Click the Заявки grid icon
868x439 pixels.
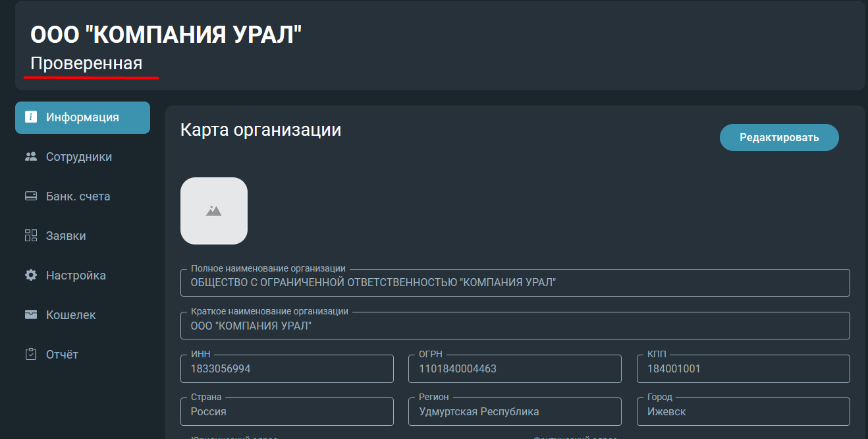[x=31, y=236]
